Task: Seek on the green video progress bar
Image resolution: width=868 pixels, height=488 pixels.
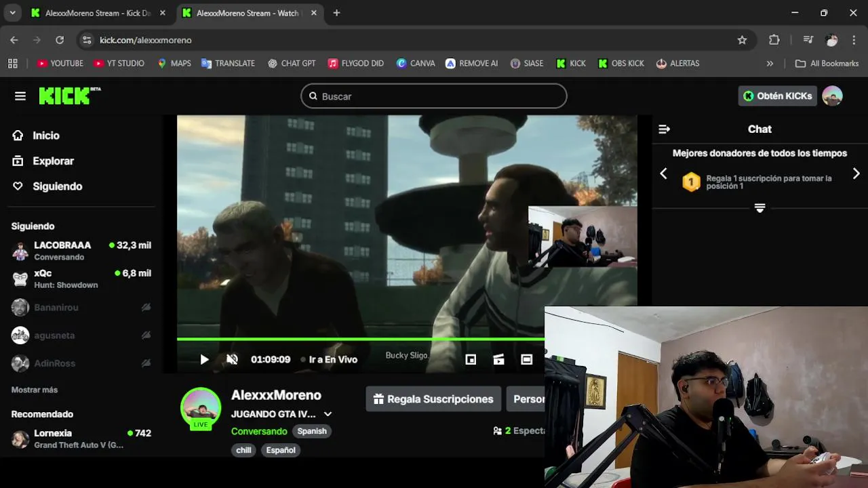Action: pos(360,338)
